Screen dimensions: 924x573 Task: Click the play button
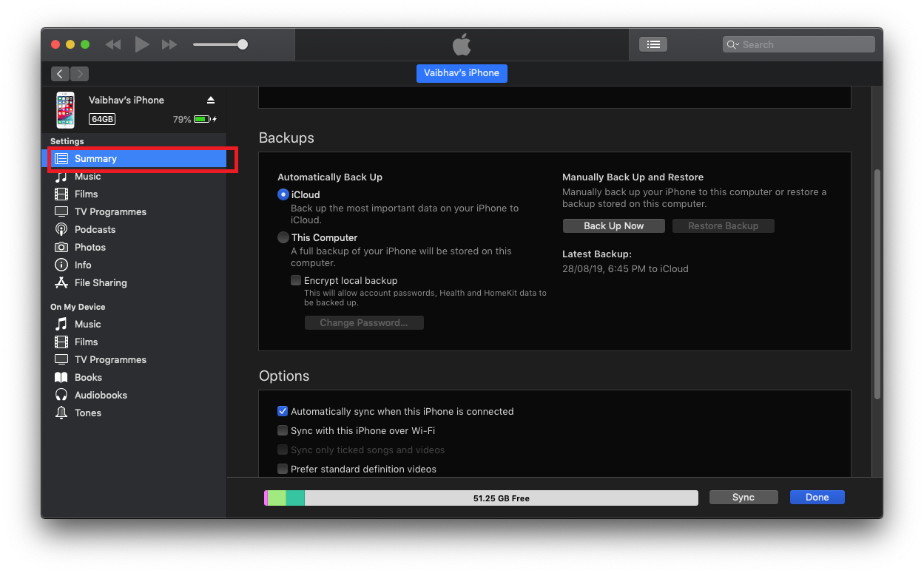(x=142, y=44)
